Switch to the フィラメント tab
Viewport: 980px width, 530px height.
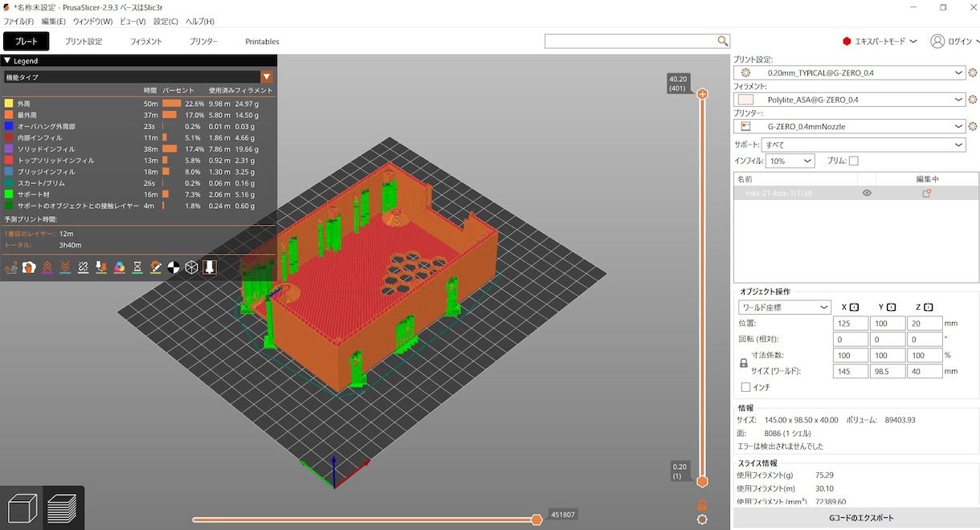(x=146, y=41)
